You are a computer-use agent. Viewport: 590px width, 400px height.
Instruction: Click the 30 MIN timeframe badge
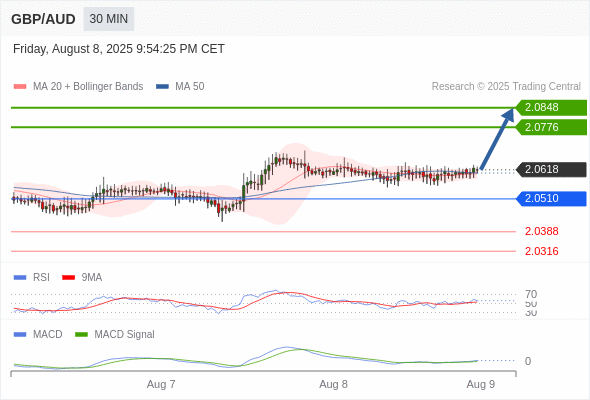108,19
